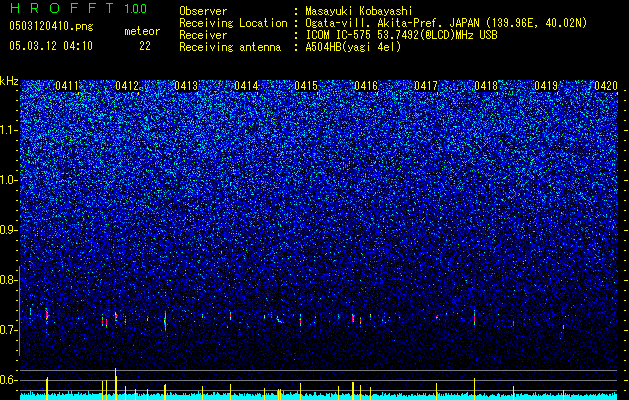
Task: Click the 0420 time marker
Action: tap(606, 86)
